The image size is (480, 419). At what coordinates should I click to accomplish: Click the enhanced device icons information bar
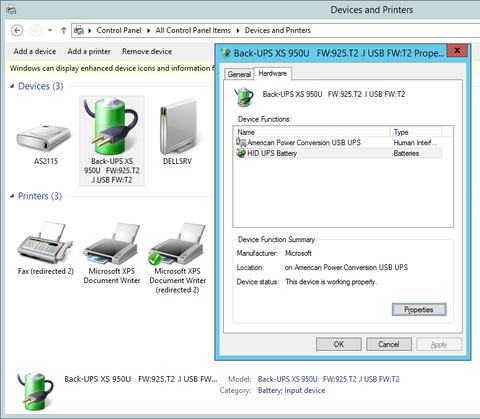pyautogui.click(x=110, y=68)
